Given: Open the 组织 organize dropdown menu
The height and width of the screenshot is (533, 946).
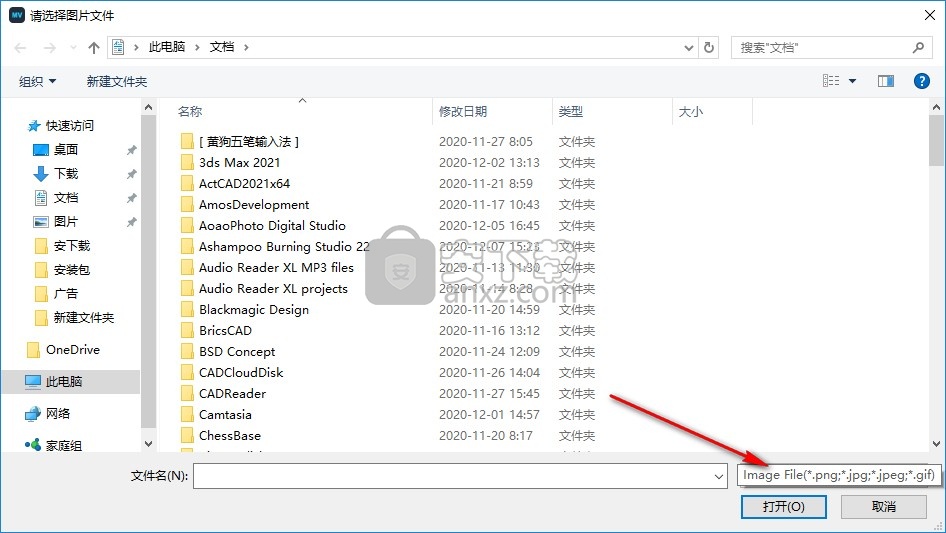Looking at the screenshot, I should pos(37,81).
